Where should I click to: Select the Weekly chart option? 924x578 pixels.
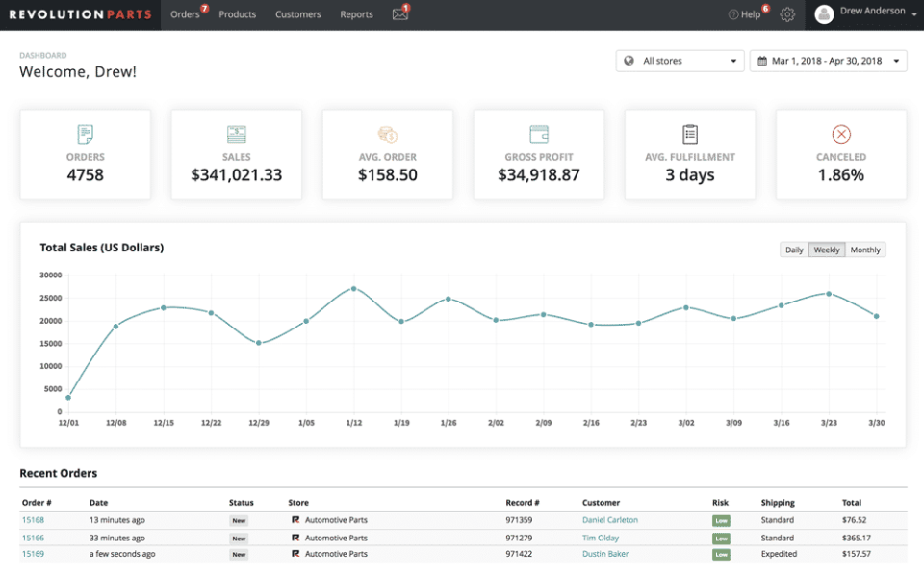pos(827,250)
